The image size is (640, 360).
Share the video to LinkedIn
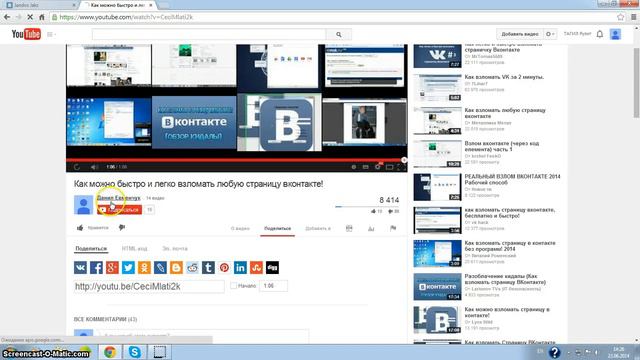(x=240, y=268)
